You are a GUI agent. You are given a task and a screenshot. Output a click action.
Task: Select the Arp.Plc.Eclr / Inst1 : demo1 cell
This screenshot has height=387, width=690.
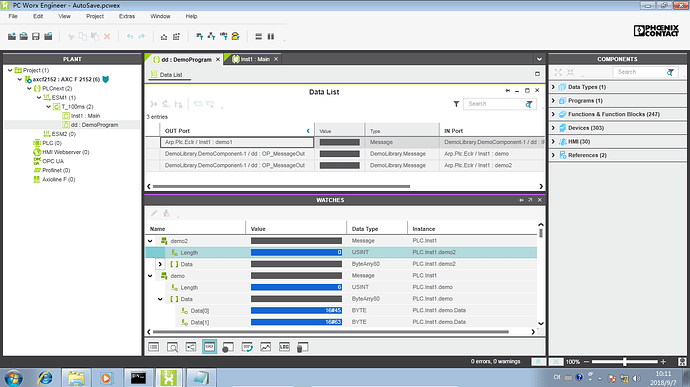pos(237,142)
